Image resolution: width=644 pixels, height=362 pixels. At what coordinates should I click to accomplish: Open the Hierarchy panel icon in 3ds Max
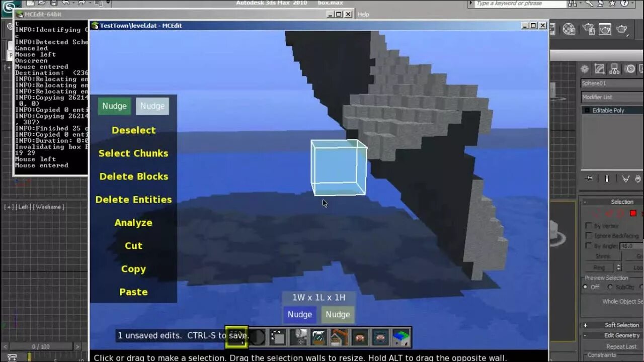point(614,69)
